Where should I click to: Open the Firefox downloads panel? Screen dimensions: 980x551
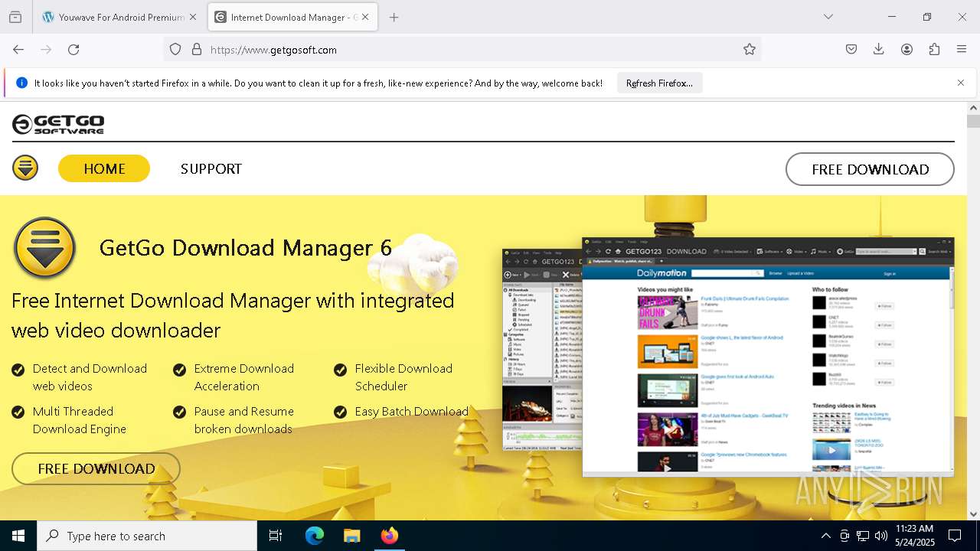point(879,49)
